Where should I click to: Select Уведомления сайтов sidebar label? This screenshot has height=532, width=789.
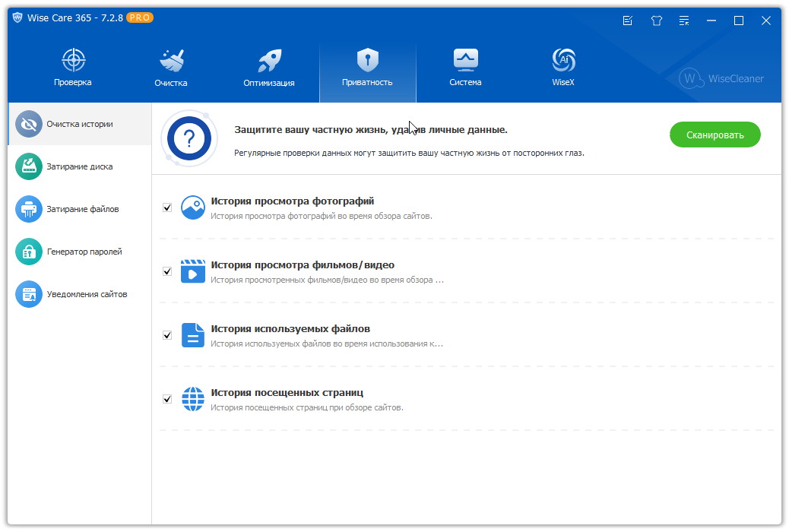(87, 294)
